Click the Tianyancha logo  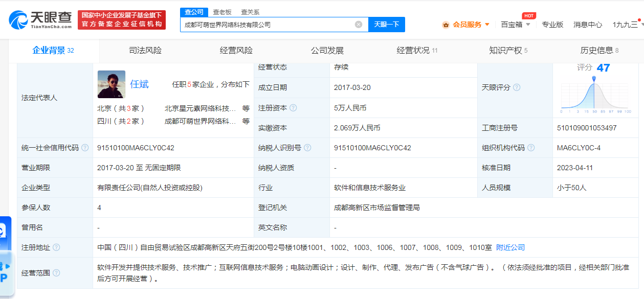[40, 20]
